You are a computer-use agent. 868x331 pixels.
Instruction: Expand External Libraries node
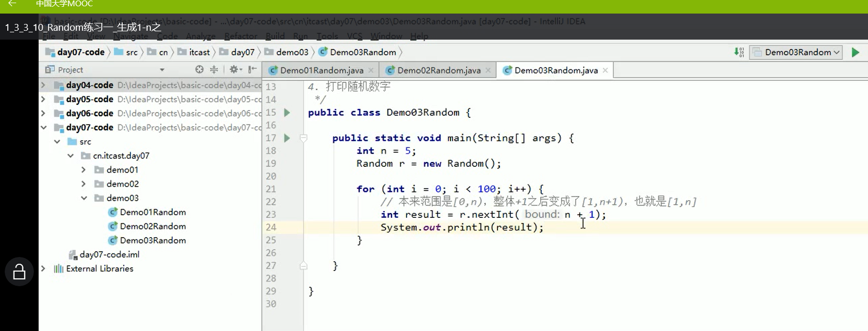(43, 268)
